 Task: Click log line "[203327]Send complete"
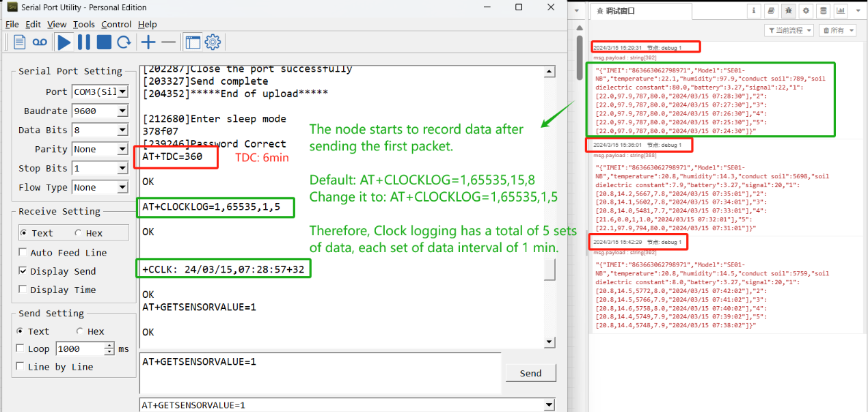tap(205, 81)
